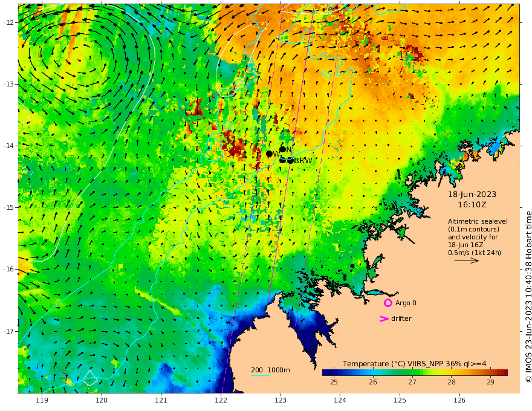Click the 'Argo 0' legend label
The image size is (532, 411).
pos(406,303)
